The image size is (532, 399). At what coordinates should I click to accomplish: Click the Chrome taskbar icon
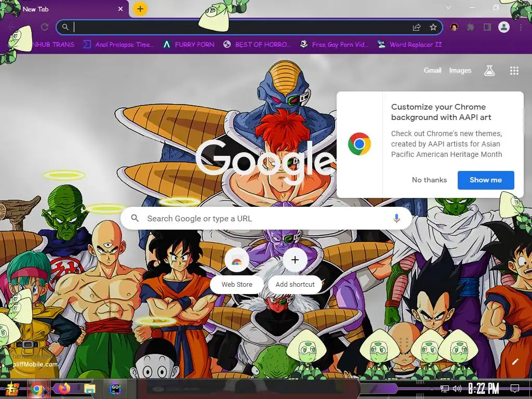(x=37, y=389)
